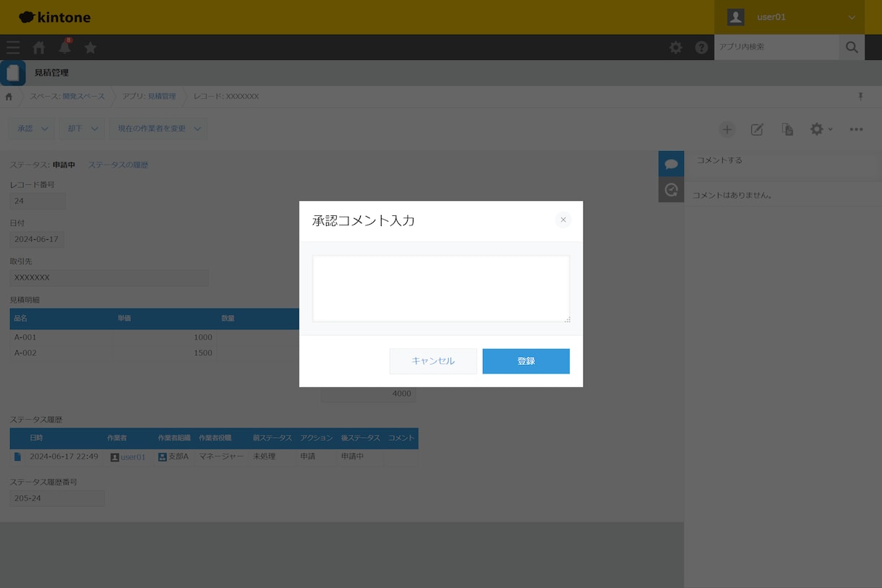Edit the record with pencil icon
882x588 pixels.
tap(757, 129)
